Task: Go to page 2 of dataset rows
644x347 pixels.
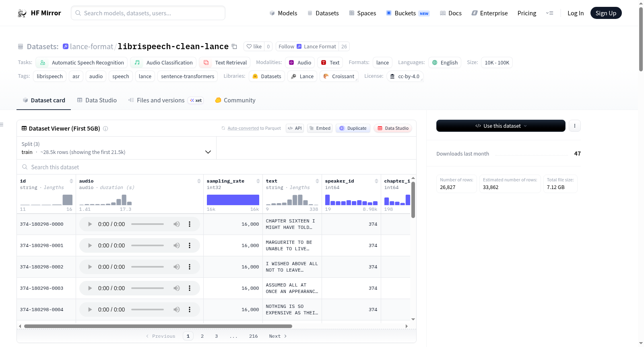Action: 202,336
